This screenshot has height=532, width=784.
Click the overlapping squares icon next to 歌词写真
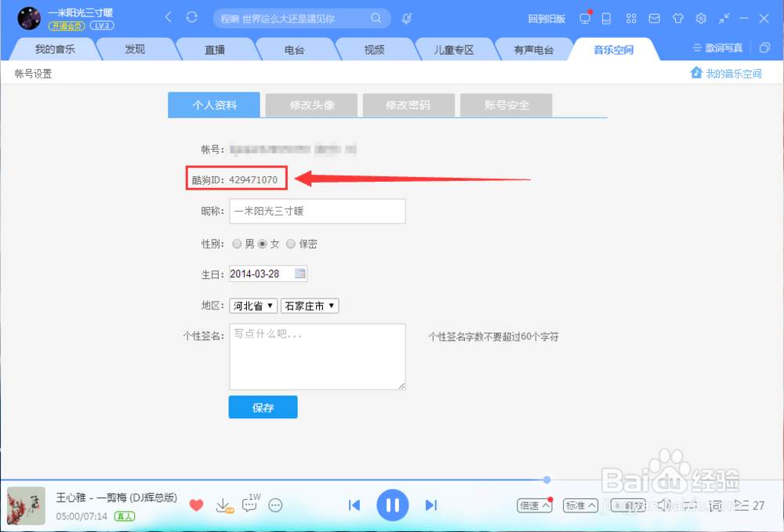[x=764, y=48]
